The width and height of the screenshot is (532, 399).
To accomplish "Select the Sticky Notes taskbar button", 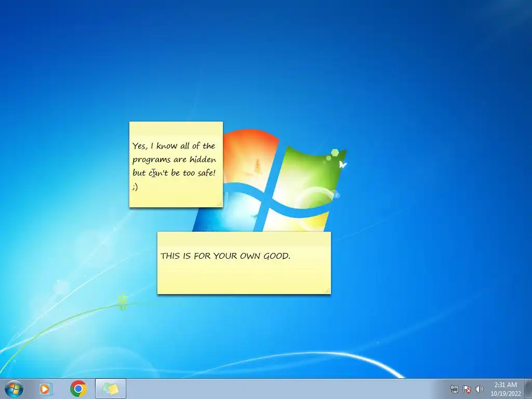I will (111, 389).
